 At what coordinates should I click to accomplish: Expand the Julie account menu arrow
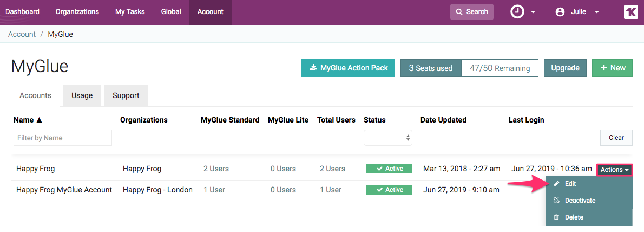[597, 12]
